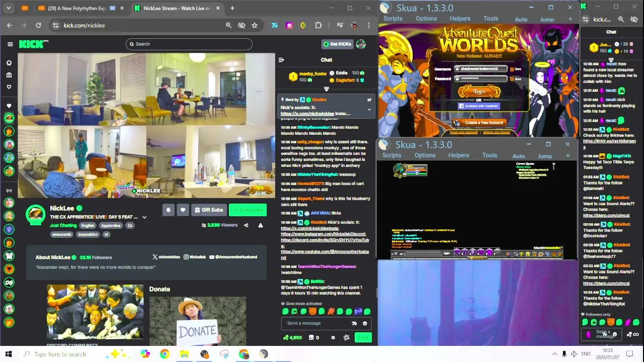Click the Kick home icon in sidebar
This screenshot has width=644, height=362.
pyautogui.click(x=9, y=63)
